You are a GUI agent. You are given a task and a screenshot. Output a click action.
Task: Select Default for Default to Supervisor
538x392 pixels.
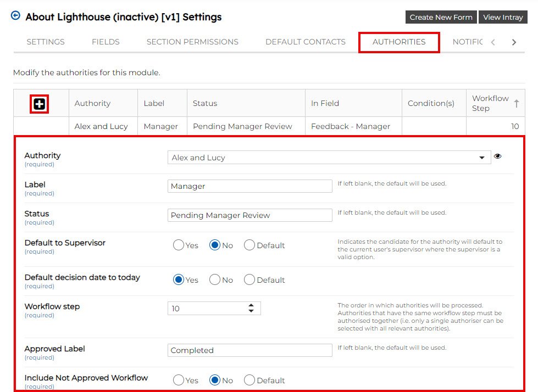[249, 245]
